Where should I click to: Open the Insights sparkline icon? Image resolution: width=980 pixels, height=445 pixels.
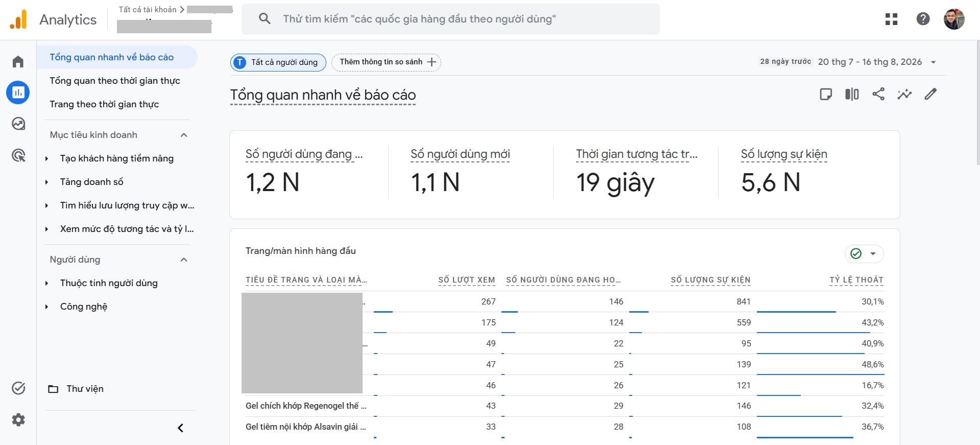click(x=904, y=94)
